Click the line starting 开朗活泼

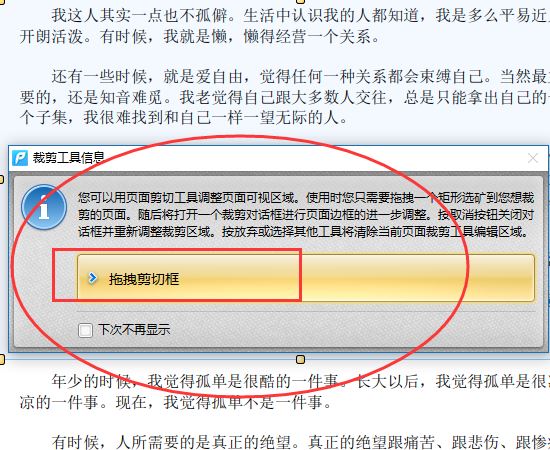[200, 36]
